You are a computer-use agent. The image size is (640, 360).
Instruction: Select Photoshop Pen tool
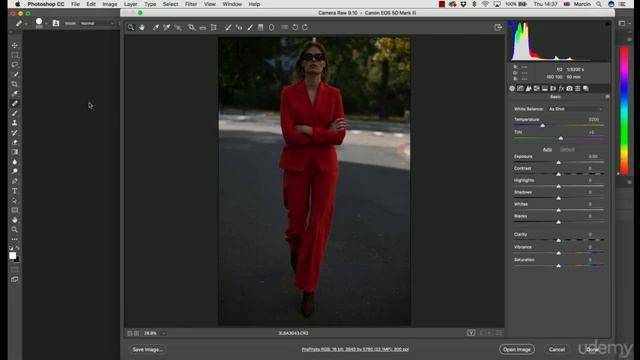(x=15, y=181)
